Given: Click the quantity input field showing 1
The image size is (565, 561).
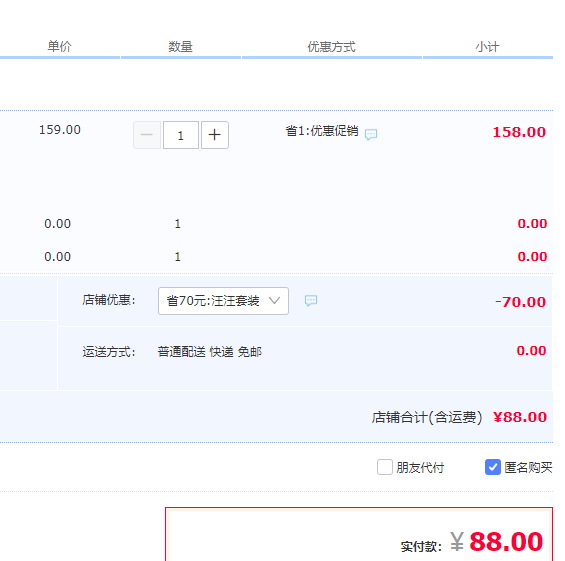Looking at the screenshot, I should pyautogui.click(x=181, y=135).
